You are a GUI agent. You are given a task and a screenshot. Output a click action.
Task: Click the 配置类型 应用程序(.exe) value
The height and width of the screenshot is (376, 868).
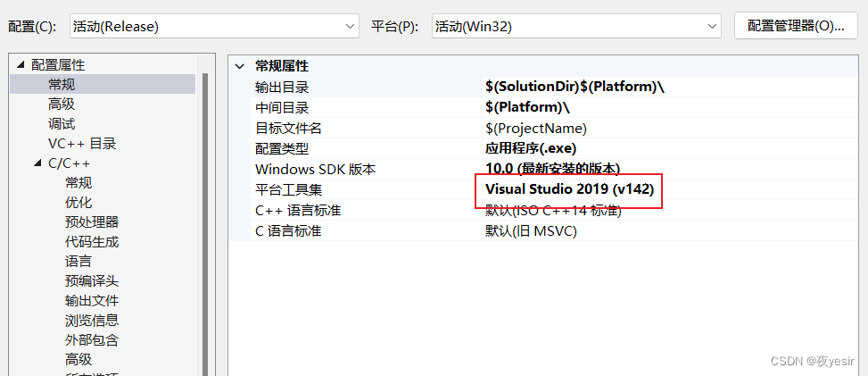531,148
